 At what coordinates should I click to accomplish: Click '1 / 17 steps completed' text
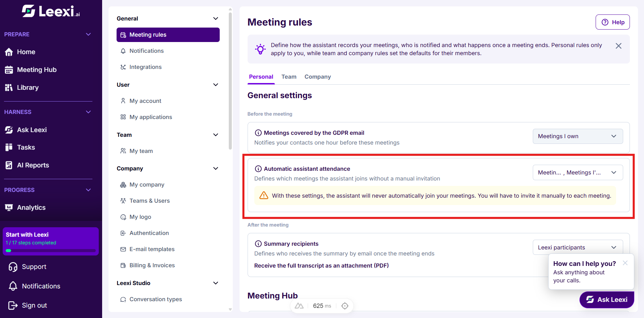(31, 243)
